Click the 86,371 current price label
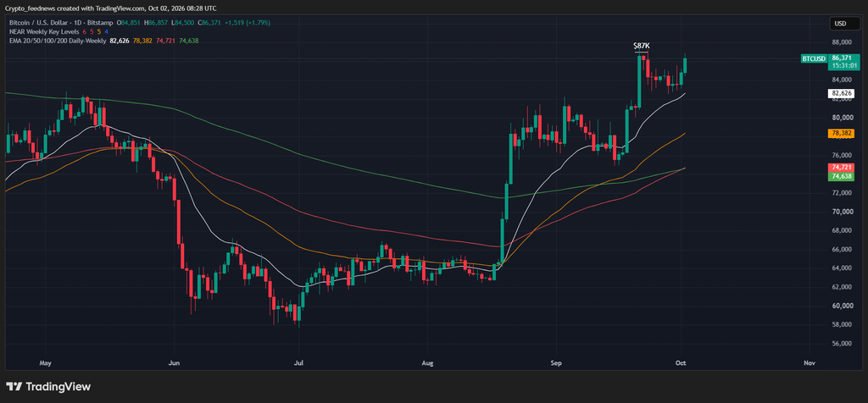The image size is (868, 403). coord(841,58)
